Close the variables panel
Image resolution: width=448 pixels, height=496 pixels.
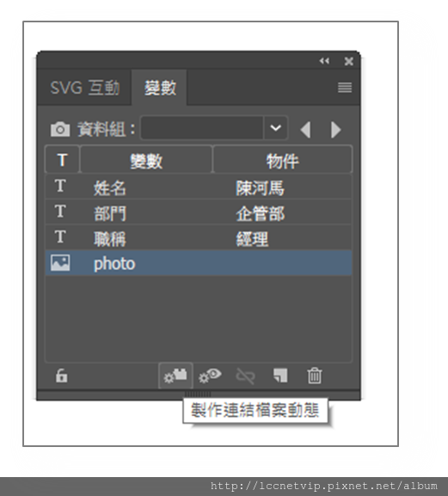point(348,61)
